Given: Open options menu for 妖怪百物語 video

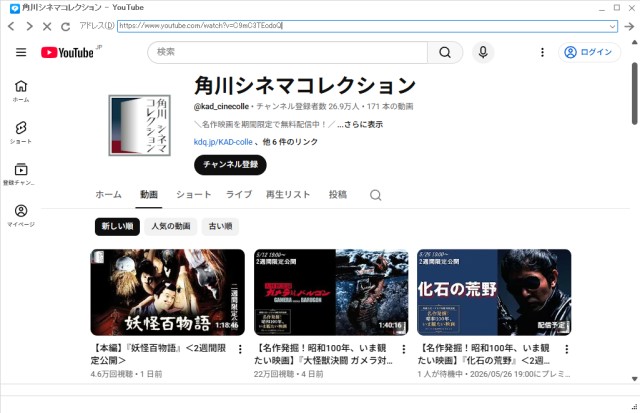Looking at the screenshot, I should pos(240,349).
